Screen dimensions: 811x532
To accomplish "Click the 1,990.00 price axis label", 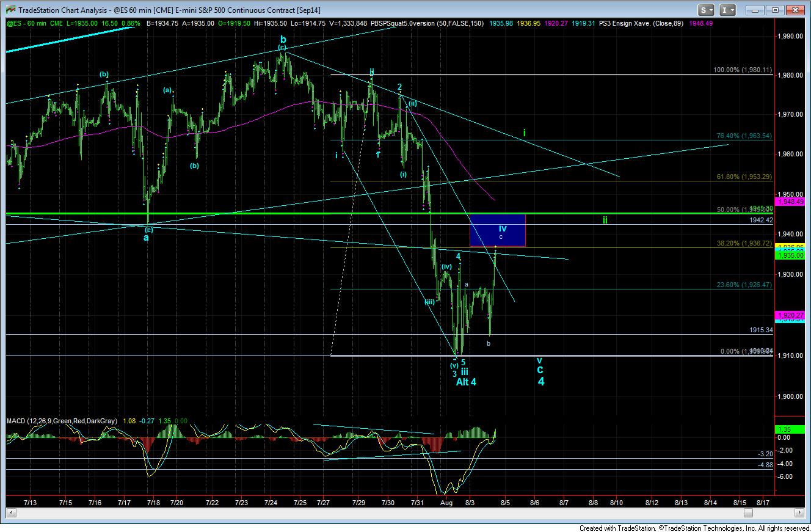I will [x=790, y=37].
